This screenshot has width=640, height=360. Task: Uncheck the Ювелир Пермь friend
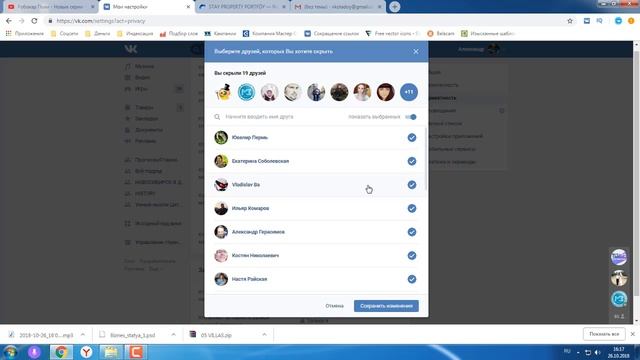[x=412, y=138]
